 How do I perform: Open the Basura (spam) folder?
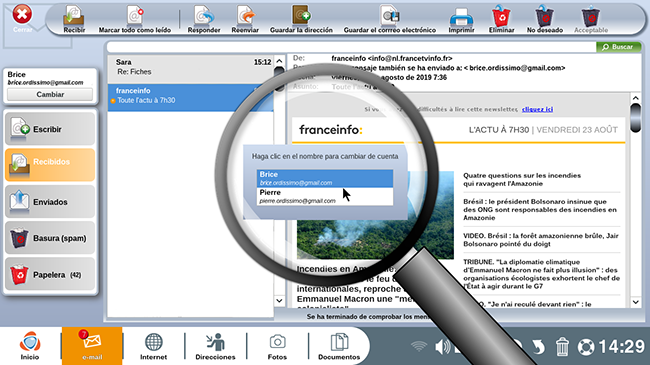click(50, 238)
